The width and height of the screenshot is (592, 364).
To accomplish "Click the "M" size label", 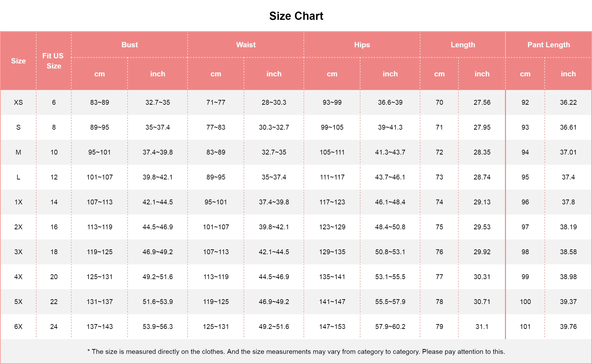I will tap(18, 152).
